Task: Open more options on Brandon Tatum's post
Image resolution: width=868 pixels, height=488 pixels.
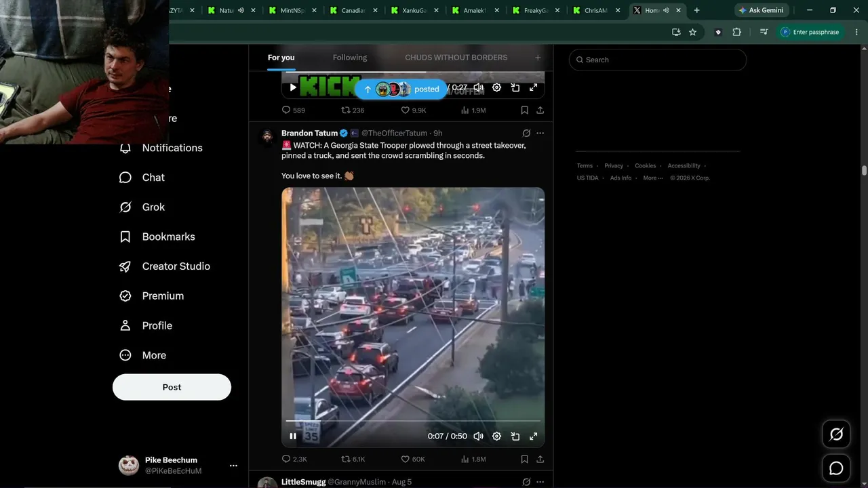Action: click(x=540, y=133)
